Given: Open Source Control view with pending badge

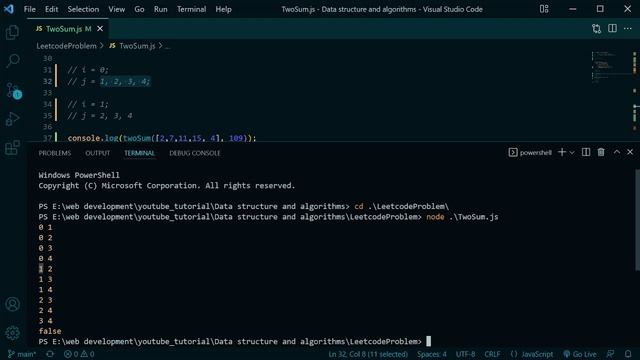Looking at the screenshot, I should (12, 91).
